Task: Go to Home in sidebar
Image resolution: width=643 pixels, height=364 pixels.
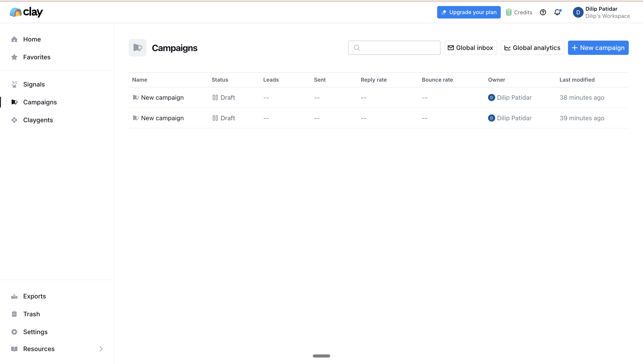Action: click(x=32, y=39)
